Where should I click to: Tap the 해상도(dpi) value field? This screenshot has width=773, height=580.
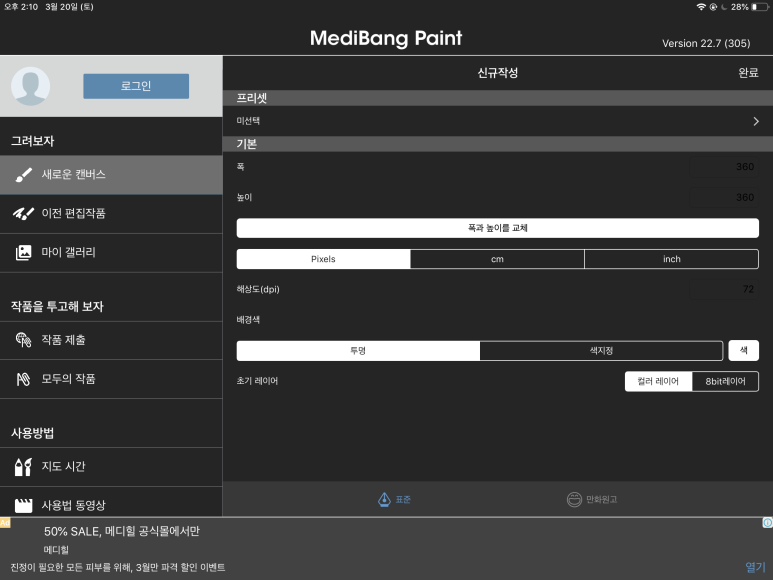723,289
